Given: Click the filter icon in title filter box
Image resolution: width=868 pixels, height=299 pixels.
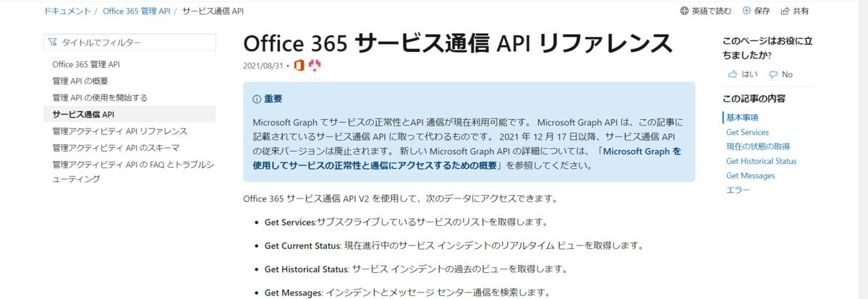Looking at the screenshot, I should [x=53, y=43].
